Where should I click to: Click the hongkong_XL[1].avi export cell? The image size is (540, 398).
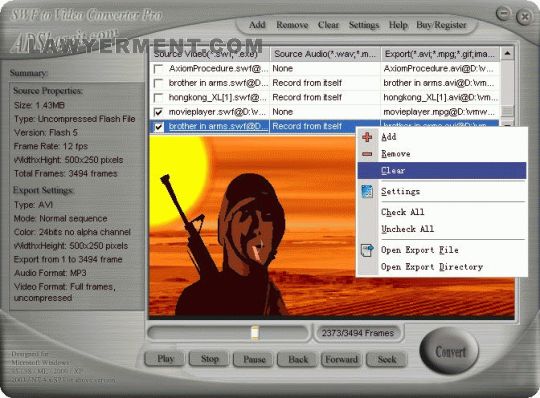(x=439, y=98)
